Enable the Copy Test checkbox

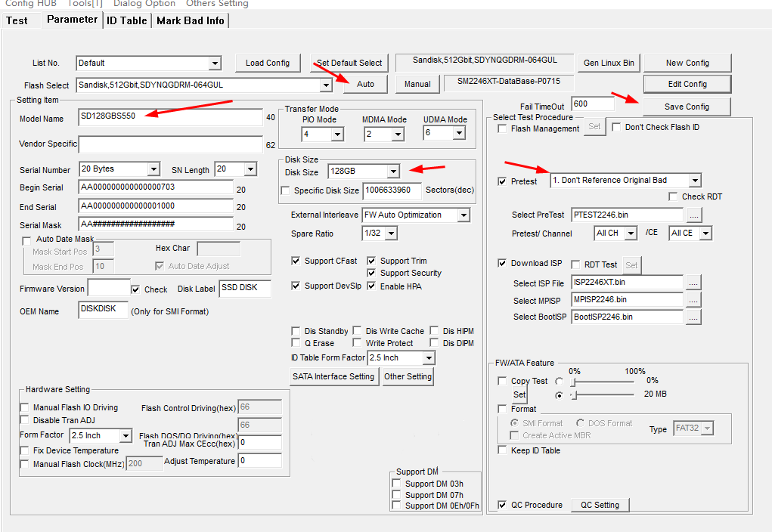tap(502, 381)
